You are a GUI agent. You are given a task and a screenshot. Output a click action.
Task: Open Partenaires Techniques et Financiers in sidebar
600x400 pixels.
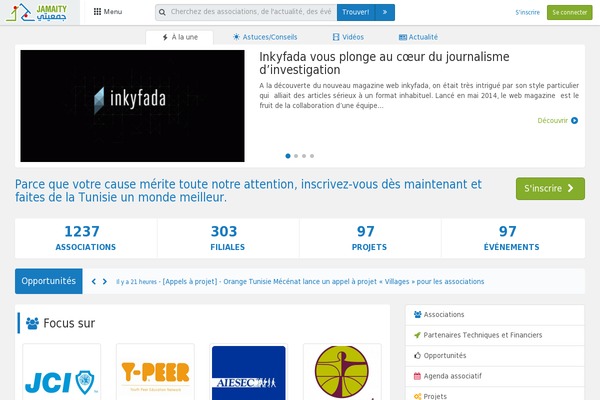(x=495, y=335)
